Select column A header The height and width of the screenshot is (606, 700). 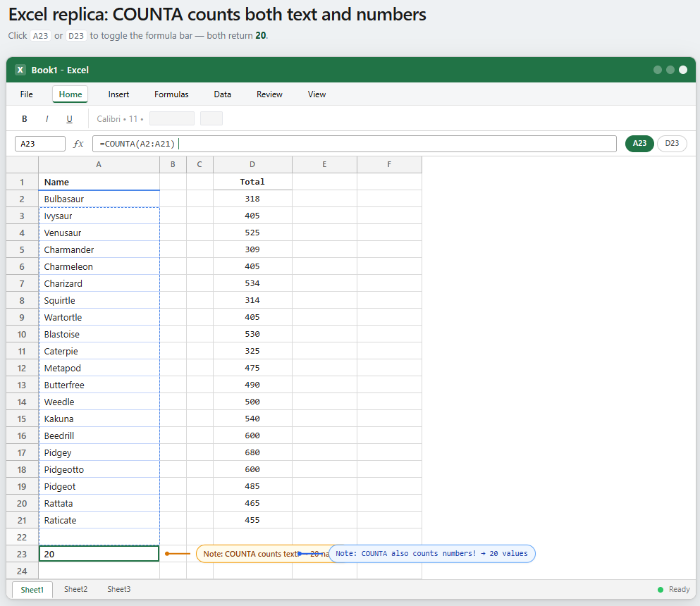pyautogui.click(x=99, y=164)
